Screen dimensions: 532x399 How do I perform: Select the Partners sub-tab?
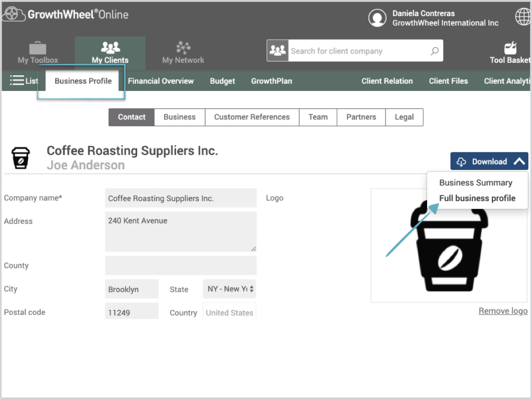361,117
